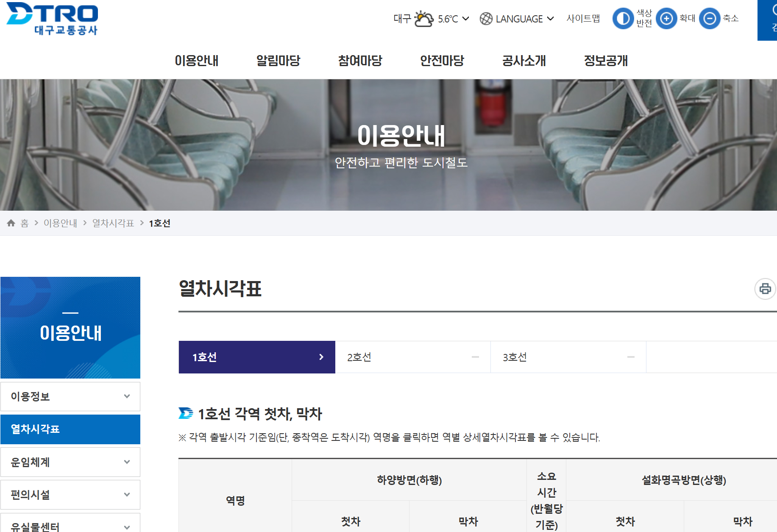Screen dimensions: 777x532
Task: Click the 열차시각표 breadcrumb link
Action: pos(112,223)
